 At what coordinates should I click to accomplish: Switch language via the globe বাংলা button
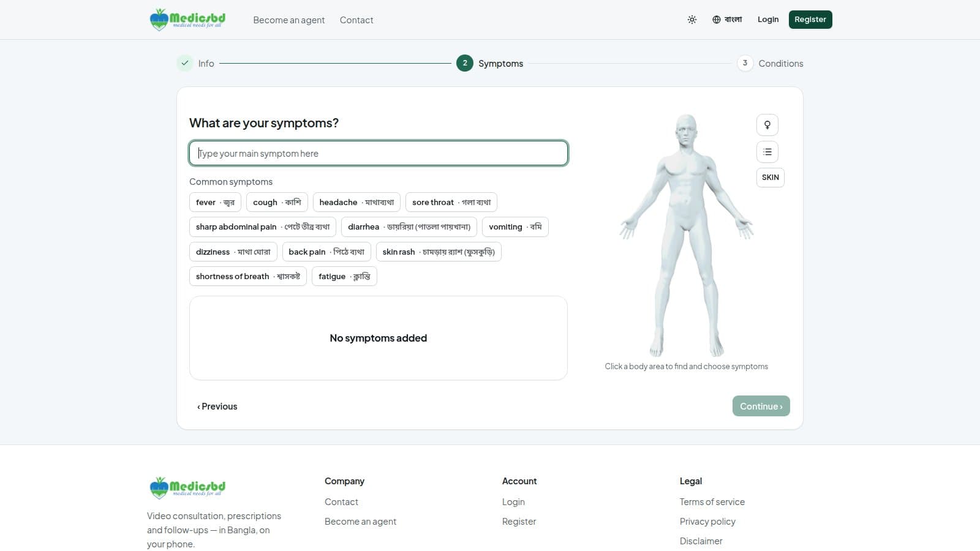[x=727, y=20]
